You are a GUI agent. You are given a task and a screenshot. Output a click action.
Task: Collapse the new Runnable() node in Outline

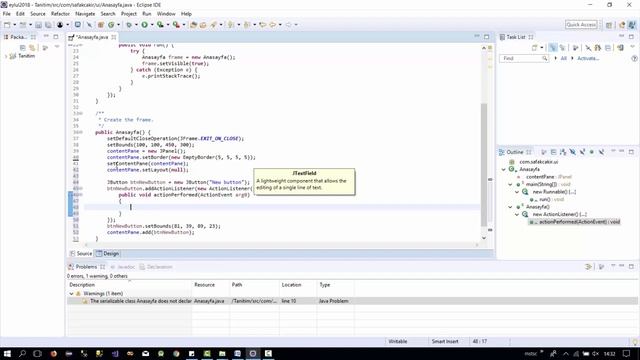click(x=517, y=192)
